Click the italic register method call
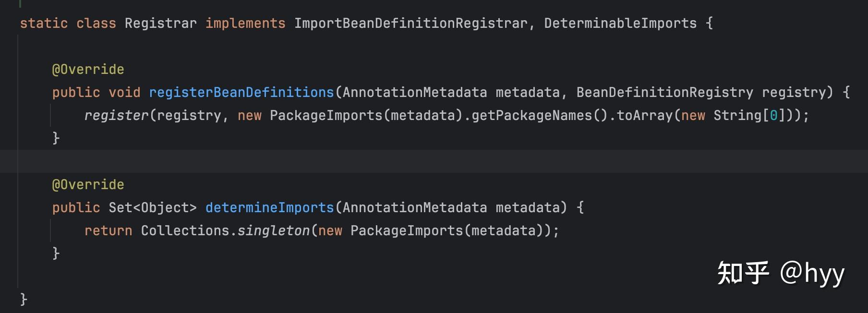868x313 pixels. click(116, 115)
